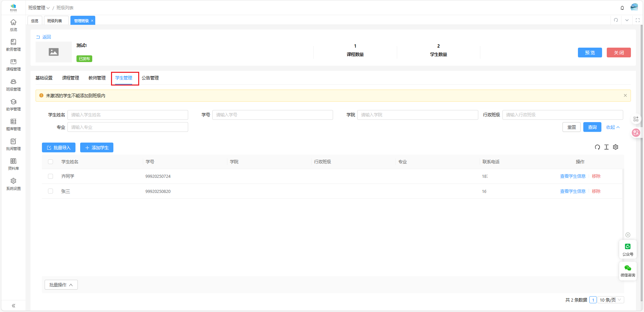Collapse the left sidebar menu
Image resolution: width=644 pixels, height=312 pixels.
(x=13, y=306)
